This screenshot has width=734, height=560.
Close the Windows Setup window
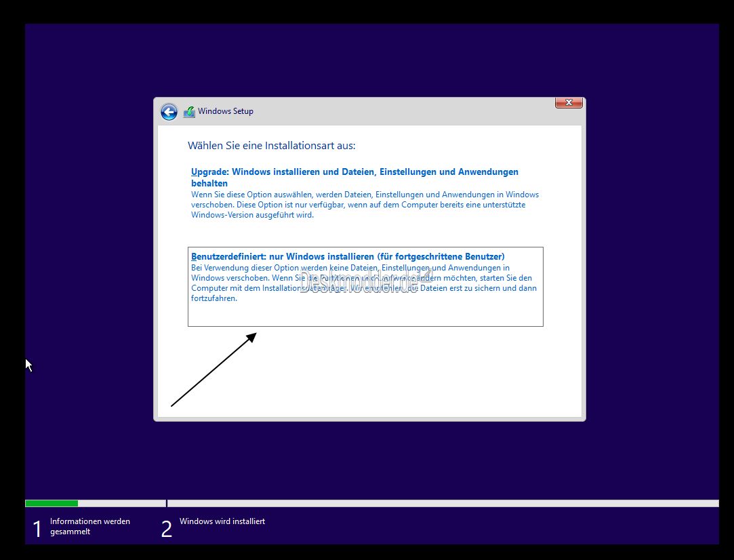coord(569,102)
